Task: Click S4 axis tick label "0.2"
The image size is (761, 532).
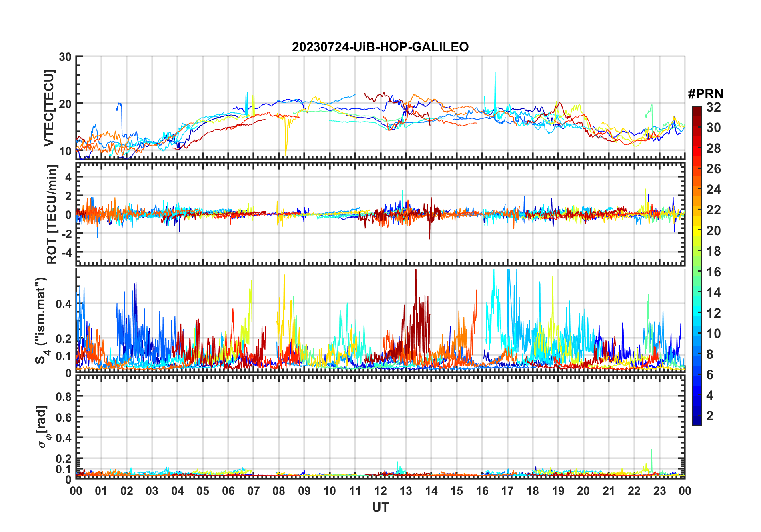Action: point(64,339)
